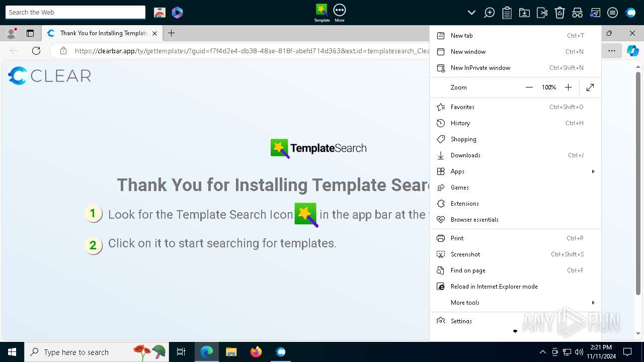This screenshot has height=362, width=644.
Task: Expand the chevron dropdown in the Clear bar
Action: (471, 13)
